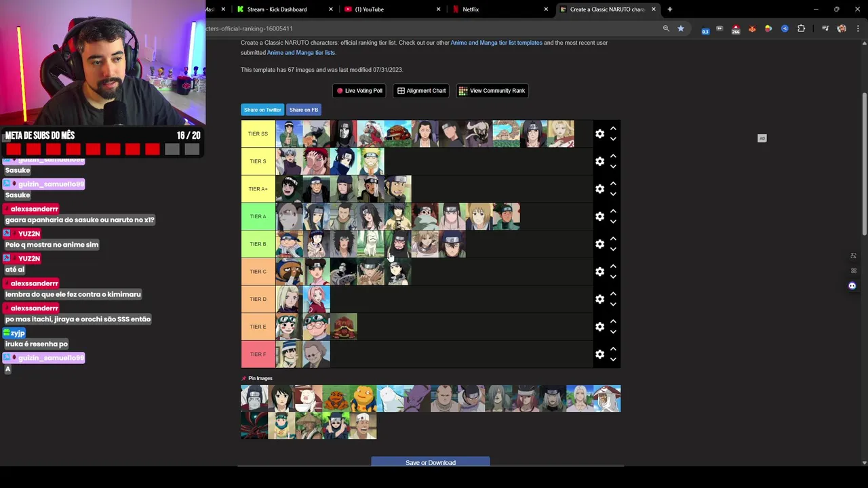Move TIER D row up with arrow
868x488 pixels.
tap(613, 293)
